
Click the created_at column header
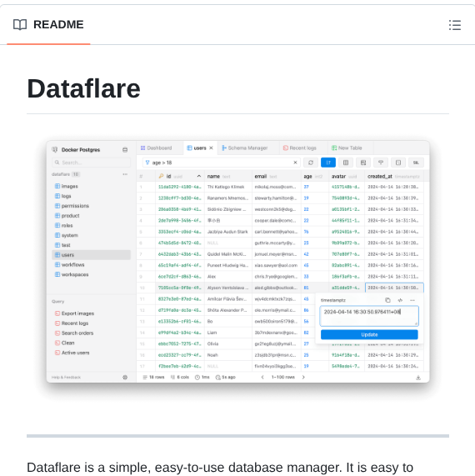[x=394, y=176]
